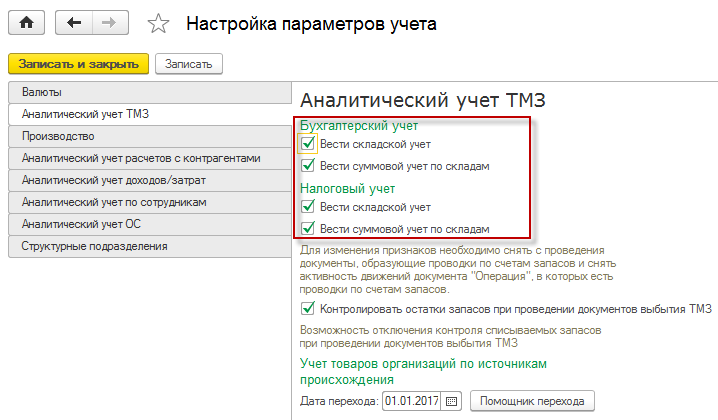Toggle Вести складской учет under Бухгалтерский учет

pos(308,144)
